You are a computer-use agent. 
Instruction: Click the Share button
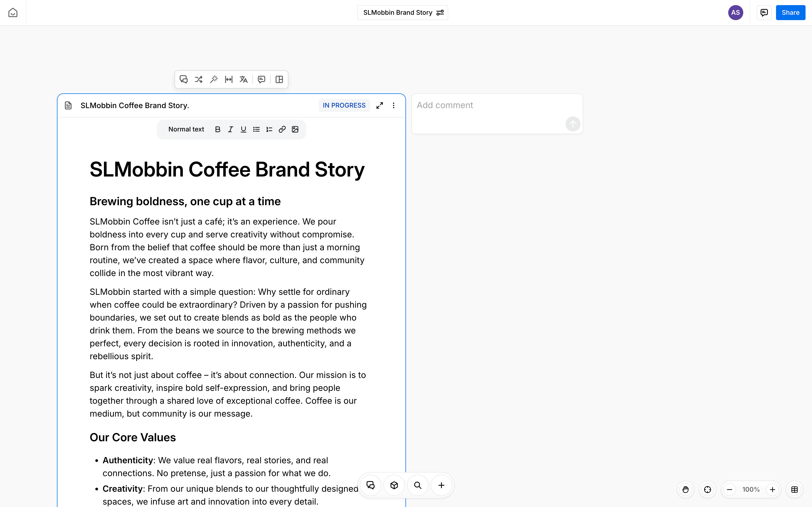[x=790, y=13]
